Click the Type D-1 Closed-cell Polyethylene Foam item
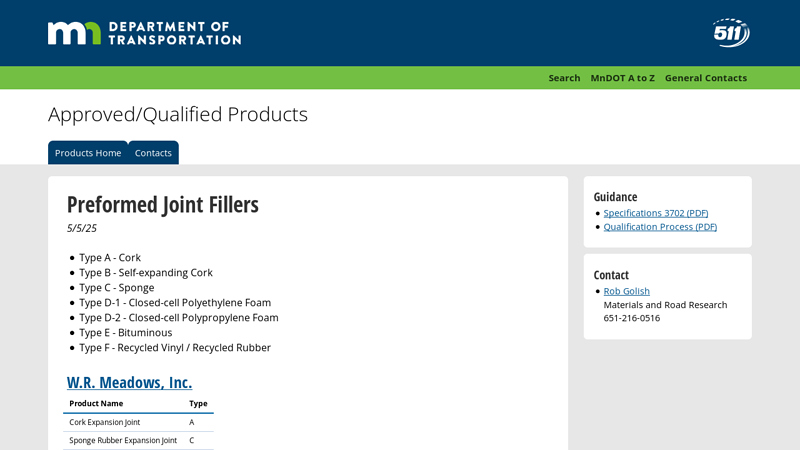The height and width of the screenshot is (450, 800). click(x=175, y=303)
